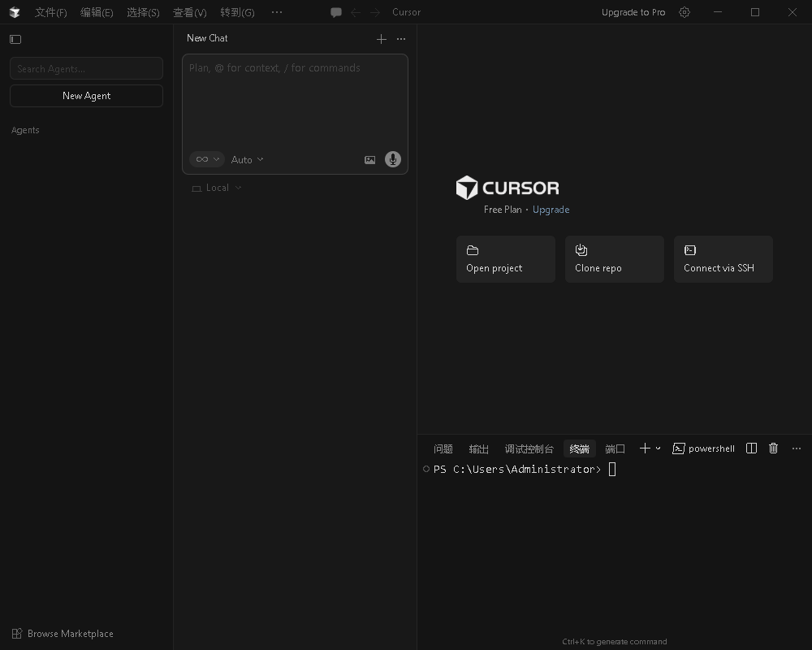
Task: Expand the Auto model selector
Action: click(x=247, y=160)
